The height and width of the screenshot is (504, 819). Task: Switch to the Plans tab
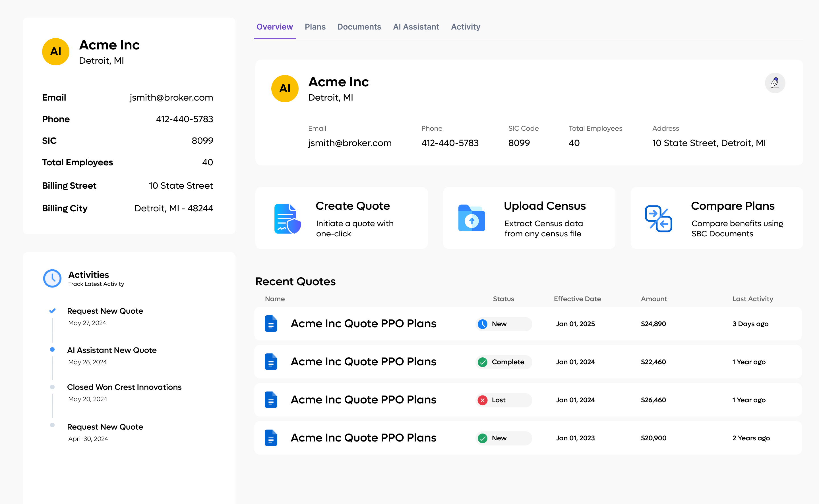click(x=315, y=27)
